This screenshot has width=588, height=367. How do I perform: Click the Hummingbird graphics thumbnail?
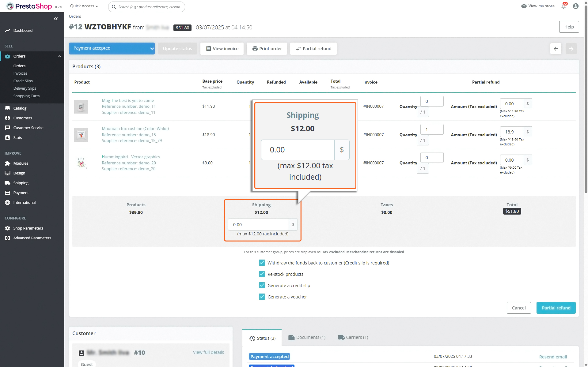(x=81, y=163)
